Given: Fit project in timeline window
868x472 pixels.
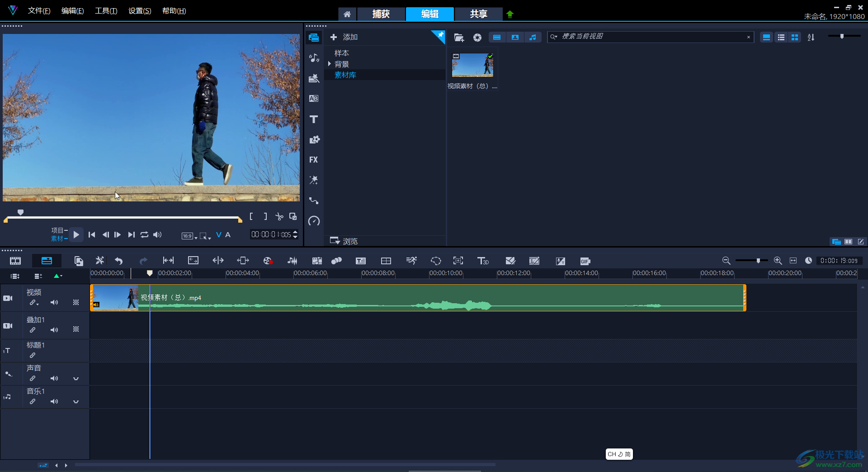Looking at the screenshot, I should point(793,261).
